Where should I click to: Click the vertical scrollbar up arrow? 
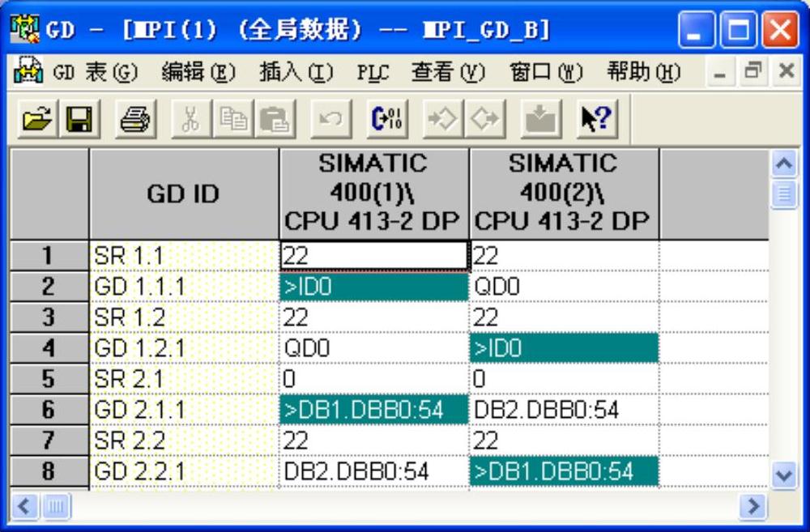click(x=784, y=164)
